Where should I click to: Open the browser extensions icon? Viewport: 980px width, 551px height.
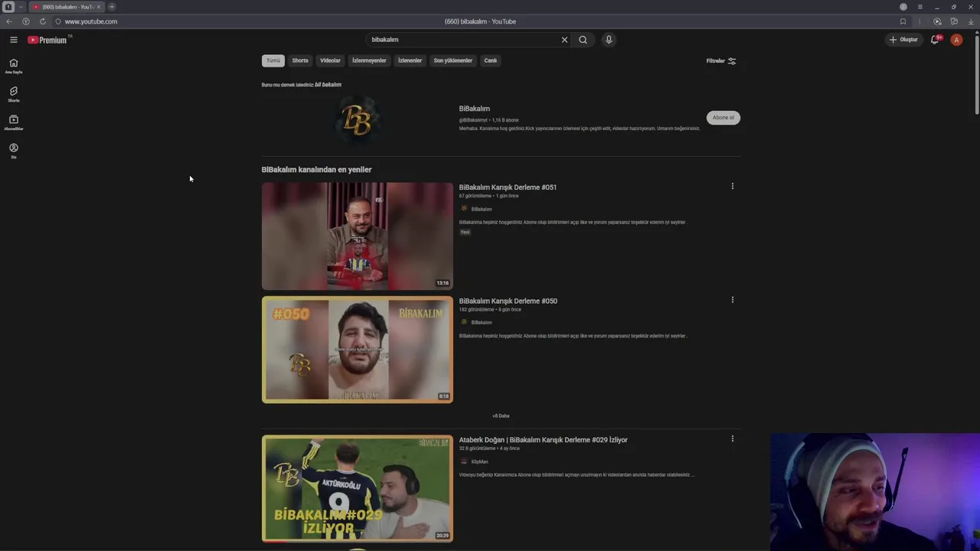tap(954, 21)
